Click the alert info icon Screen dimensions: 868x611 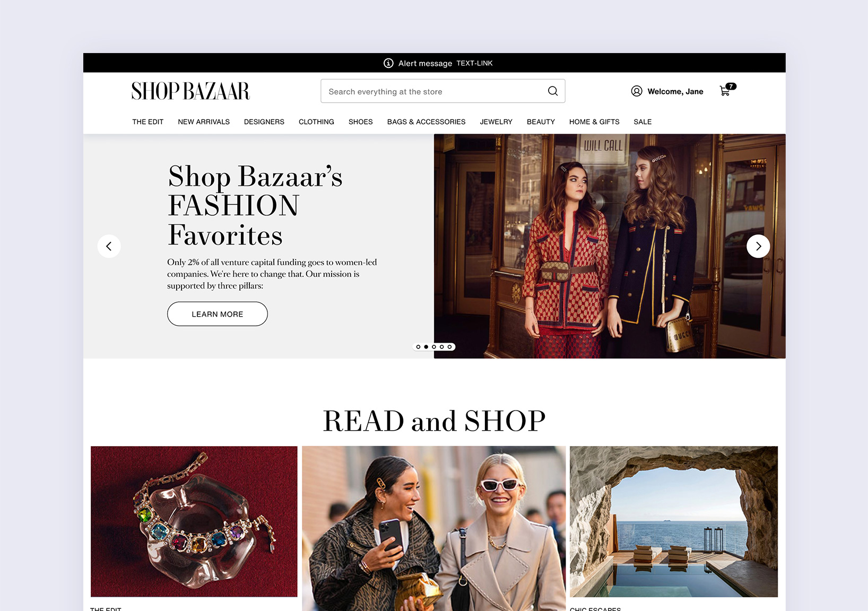coord(388,63)
